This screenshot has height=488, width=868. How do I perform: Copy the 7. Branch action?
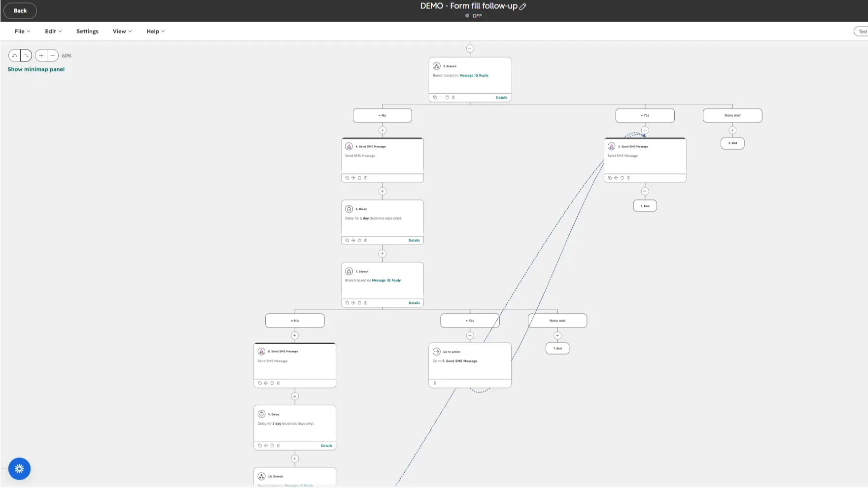pyautogui.click(x=347, y=303)
